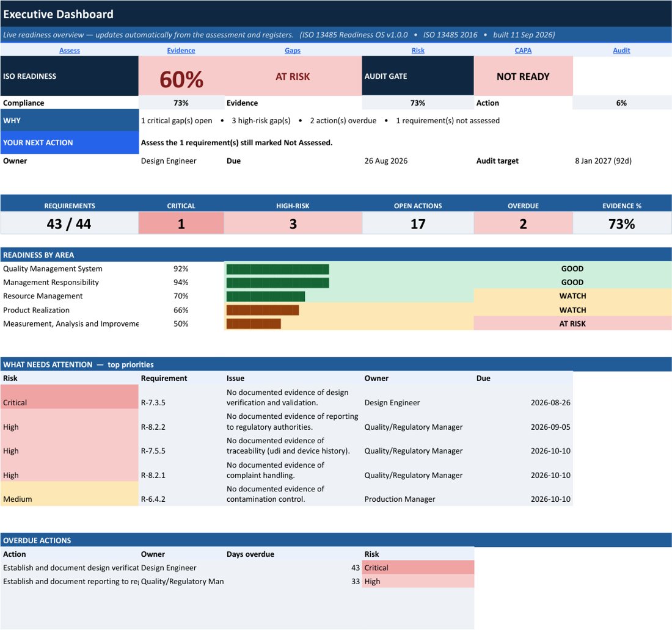This screenshot has height=630, width=672.
Task: Select the WHY row label
Action: click(70, 120)
